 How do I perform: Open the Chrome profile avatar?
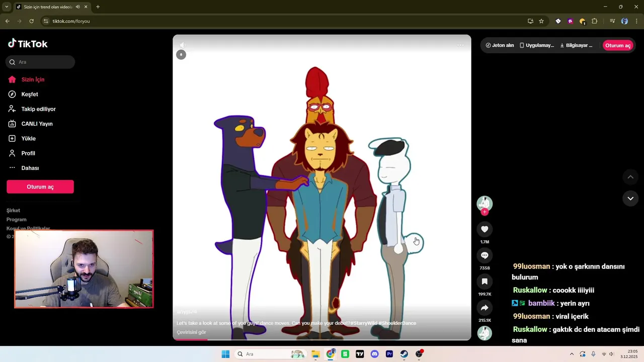[624, 21]
